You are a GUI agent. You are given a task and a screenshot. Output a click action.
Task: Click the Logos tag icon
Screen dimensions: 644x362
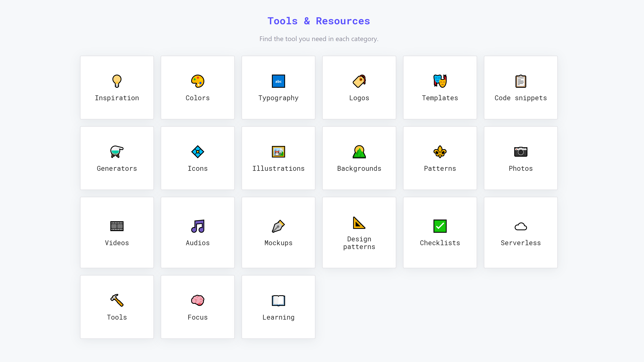pos(359,81)
